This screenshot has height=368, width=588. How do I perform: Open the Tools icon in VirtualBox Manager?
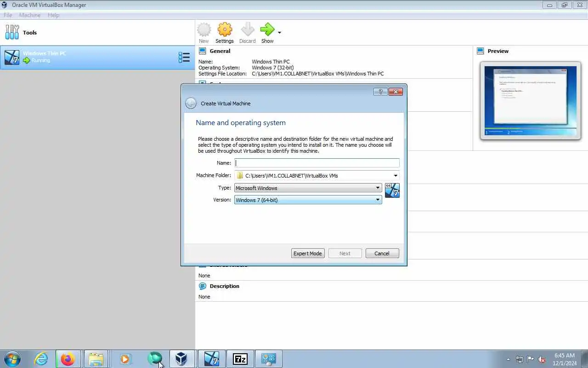coord(12,32)
